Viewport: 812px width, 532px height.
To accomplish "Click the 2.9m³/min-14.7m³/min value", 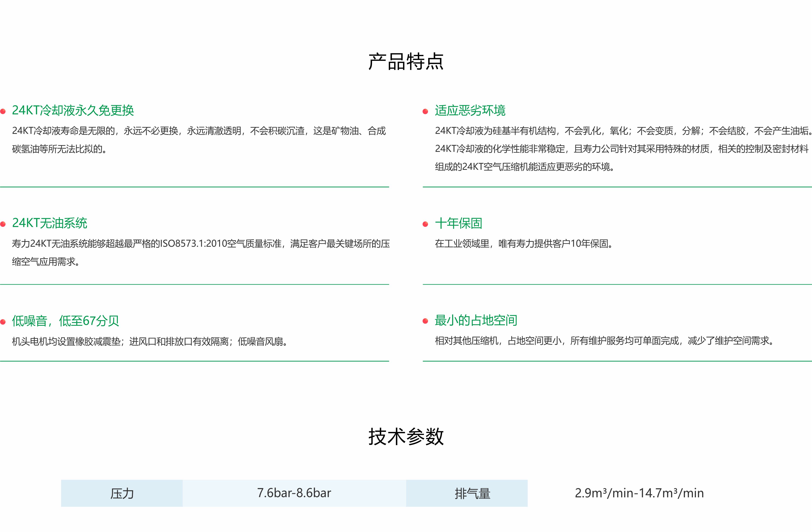I will pos(639,493).
